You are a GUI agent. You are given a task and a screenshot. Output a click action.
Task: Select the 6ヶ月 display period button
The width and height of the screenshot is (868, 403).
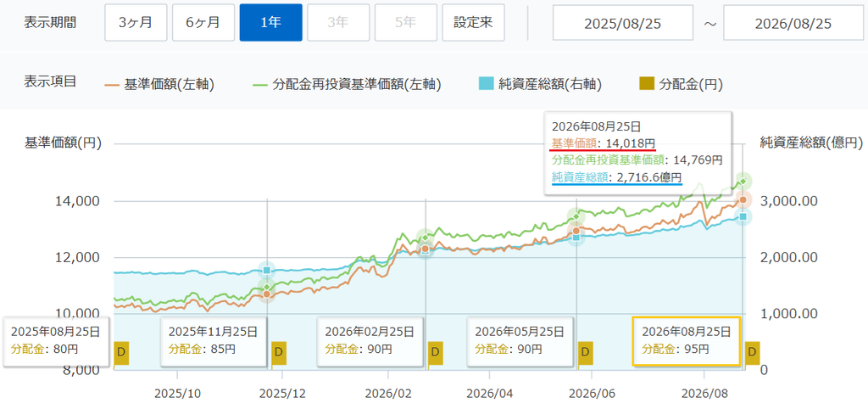pyautogui.click(x=203, y=23)
